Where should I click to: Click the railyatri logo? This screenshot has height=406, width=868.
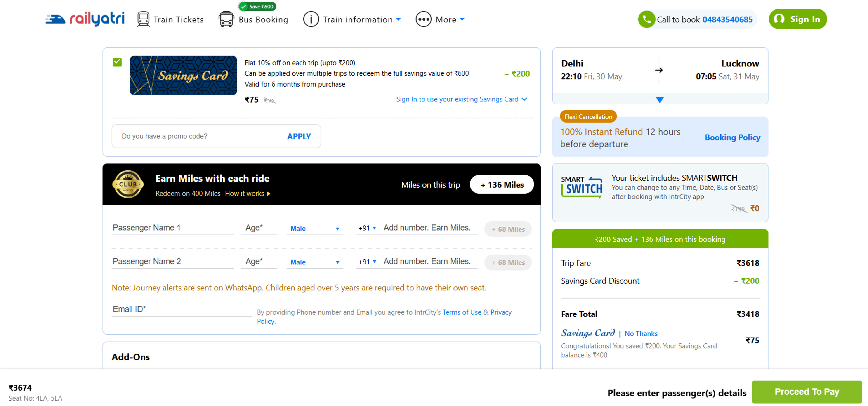(85, 19)
